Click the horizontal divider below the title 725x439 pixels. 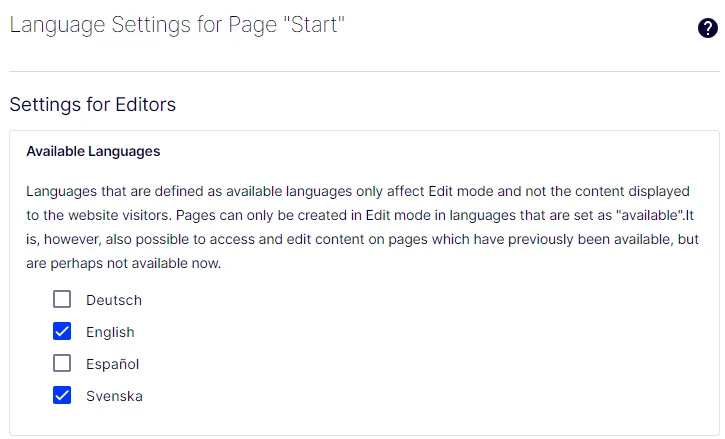(364, 71)
